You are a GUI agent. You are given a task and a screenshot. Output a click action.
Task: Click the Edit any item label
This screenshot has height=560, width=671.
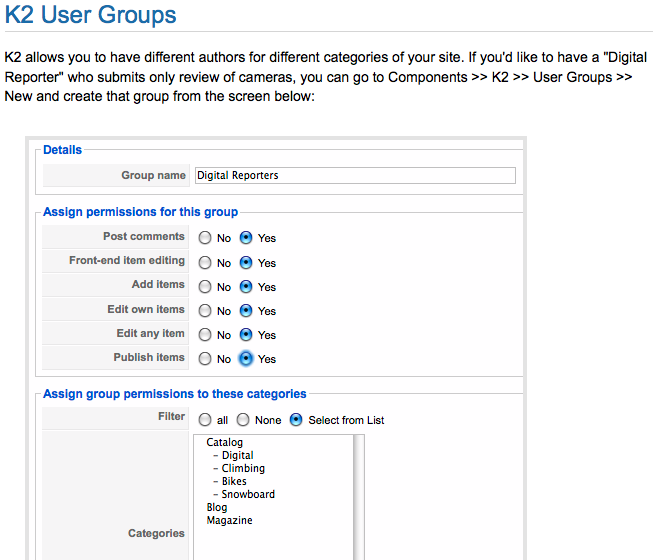coord(151,333)
